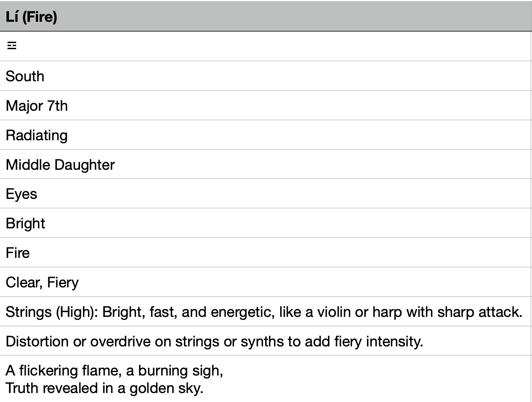This screenshot has width=532, height=402.
Task: Select the Middle Daughter cell
Action: point(60,165)
